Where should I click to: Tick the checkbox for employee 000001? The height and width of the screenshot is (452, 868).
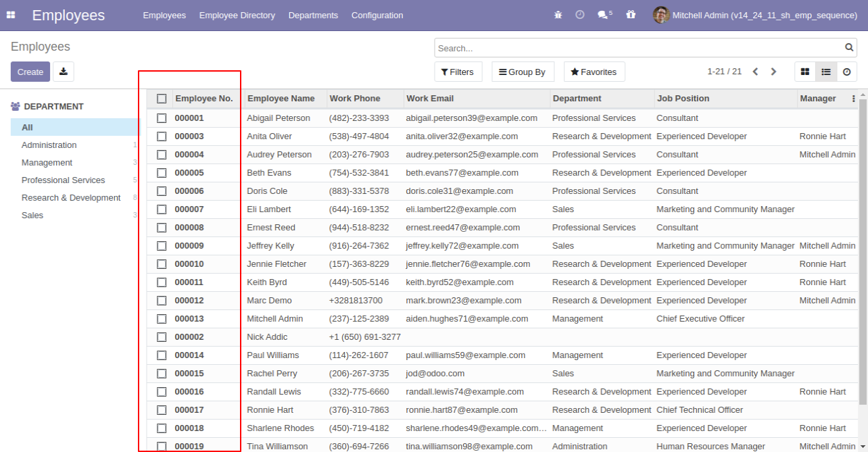pyautogui.click(x=162, y=118)
